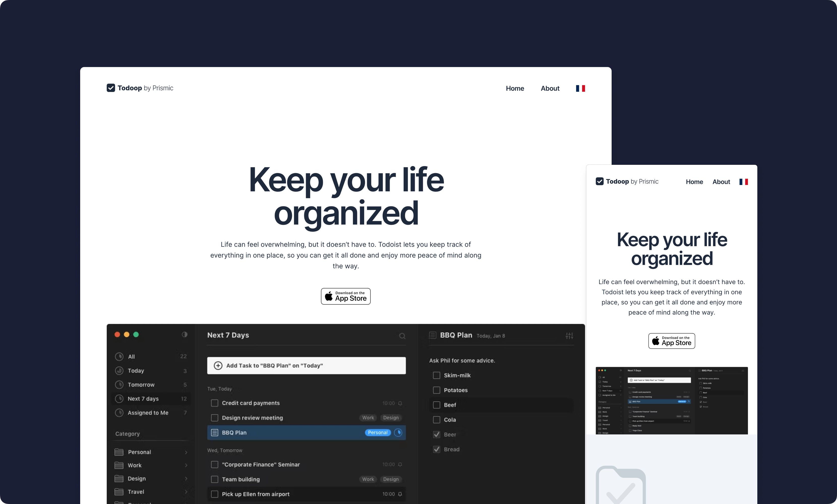Viewport: 837px width, 504px height.
Task: Click Download on the App Store button
Action: click(346, 295)
